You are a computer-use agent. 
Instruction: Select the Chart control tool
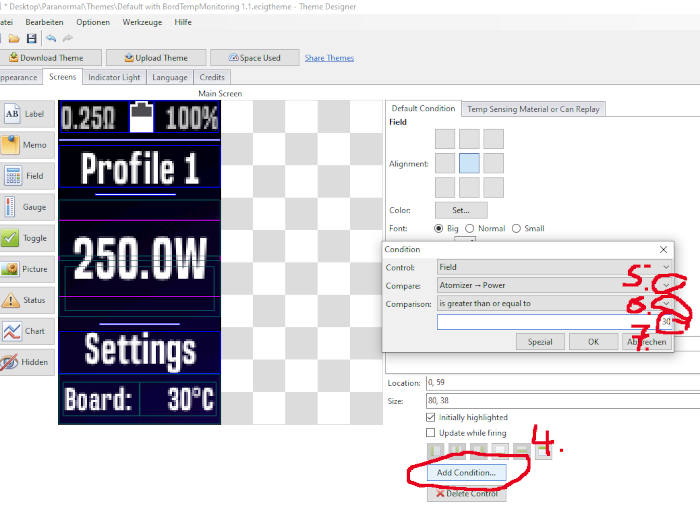tap(26, 331)
